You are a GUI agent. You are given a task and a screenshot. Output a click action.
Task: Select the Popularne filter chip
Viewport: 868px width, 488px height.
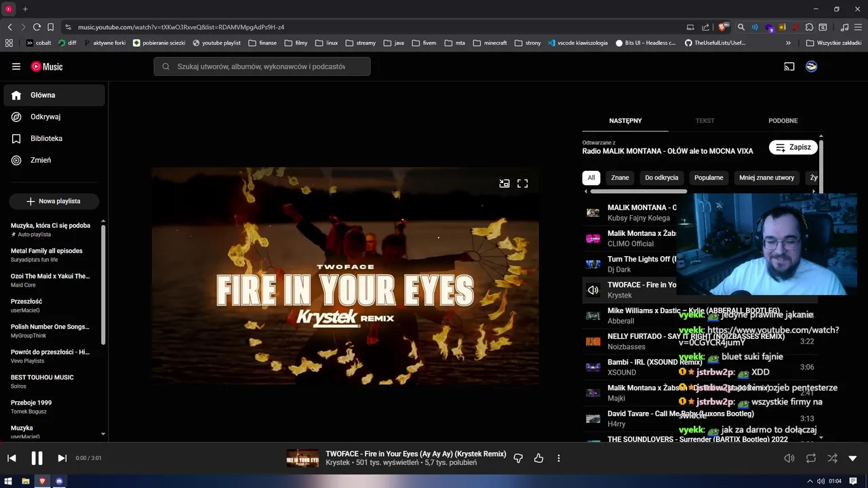coord(709,178)
